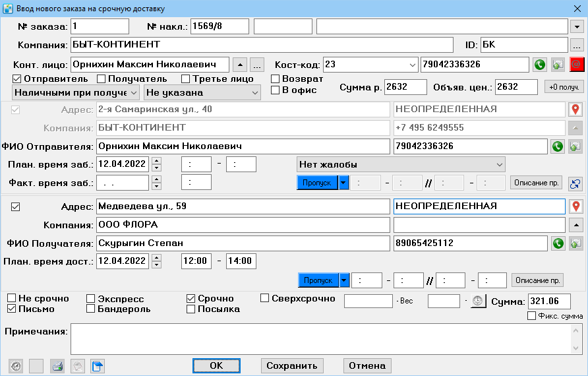
Task: Click the OK button
Action: click(x=216, y=365)
